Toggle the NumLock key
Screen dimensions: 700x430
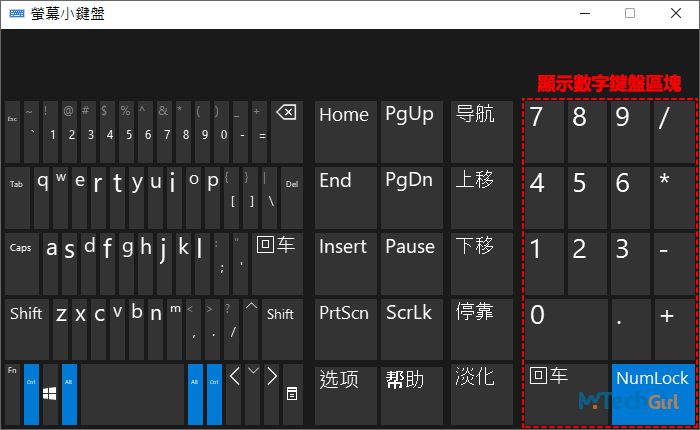(x=652, y=391)
